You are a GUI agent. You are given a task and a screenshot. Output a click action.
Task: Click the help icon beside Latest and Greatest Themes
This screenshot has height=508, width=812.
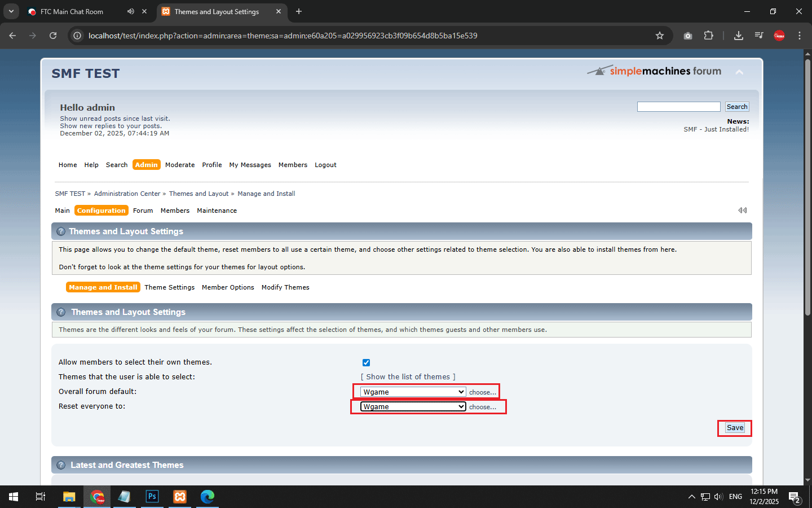[x=61, y=465]
